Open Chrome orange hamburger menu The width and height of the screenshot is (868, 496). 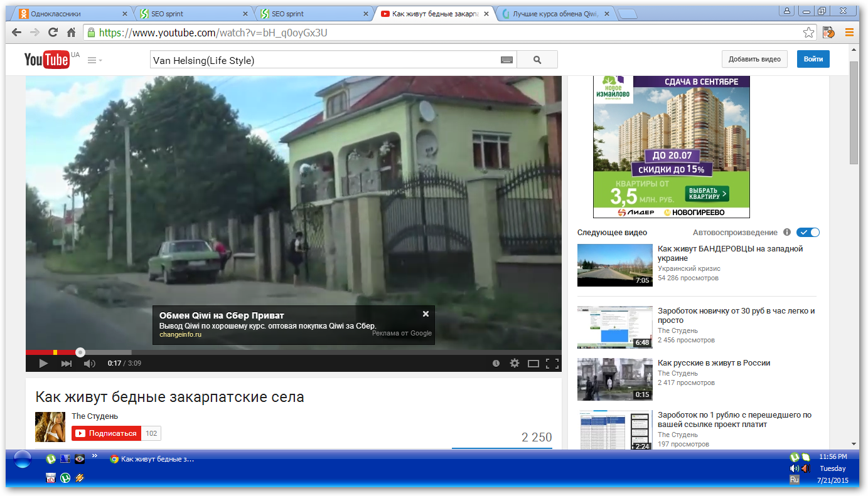point(849,33)
